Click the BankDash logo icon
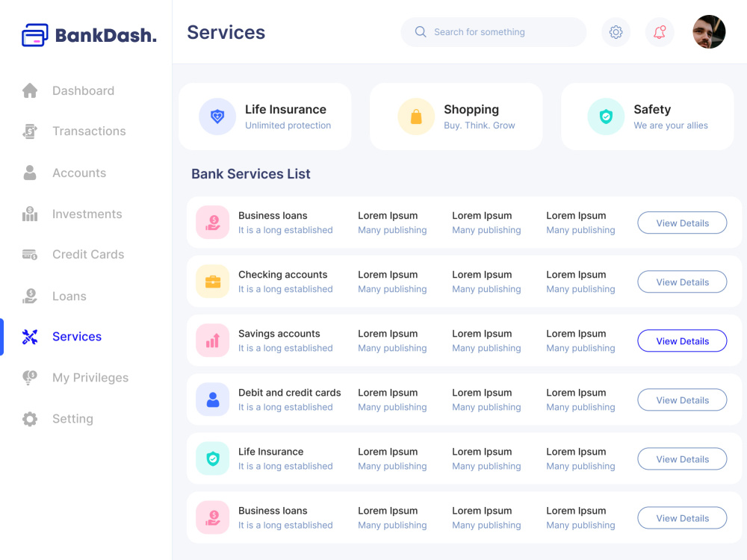This screenshot has width=747, height=560. (x=35, y=35)
